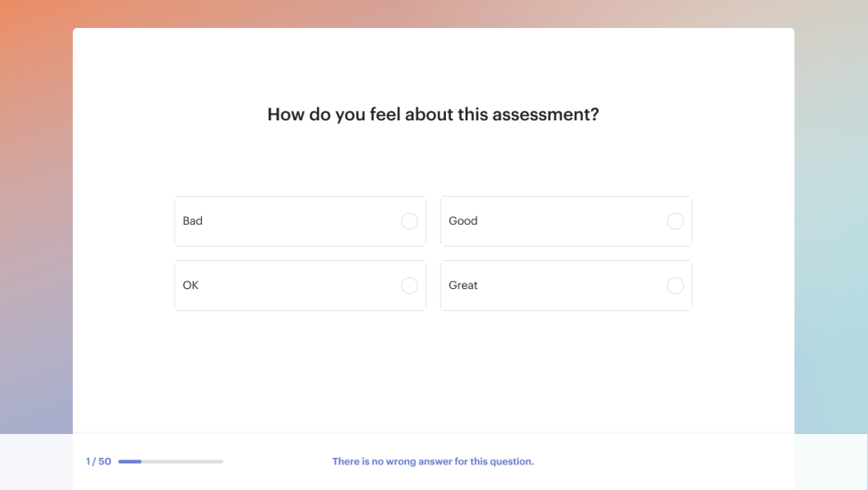
Task: Click the "Great" answer label text
Action: click(x=463, y=286)
